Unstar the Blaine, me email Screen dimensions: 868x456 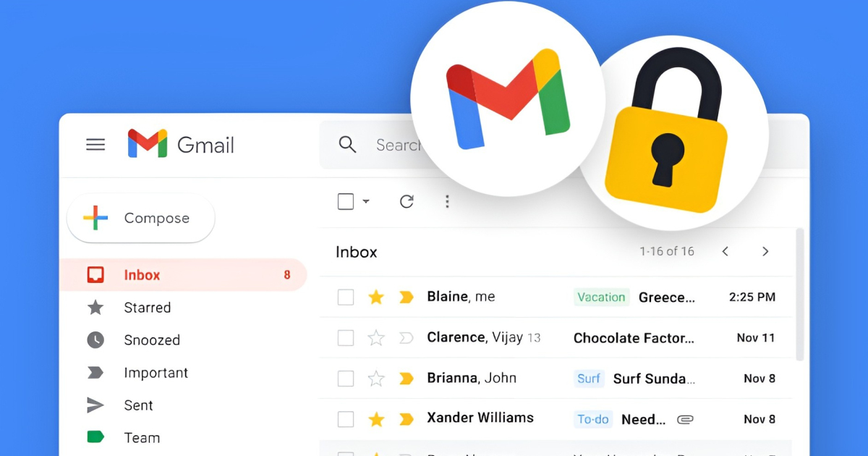(x=376, y=297)
